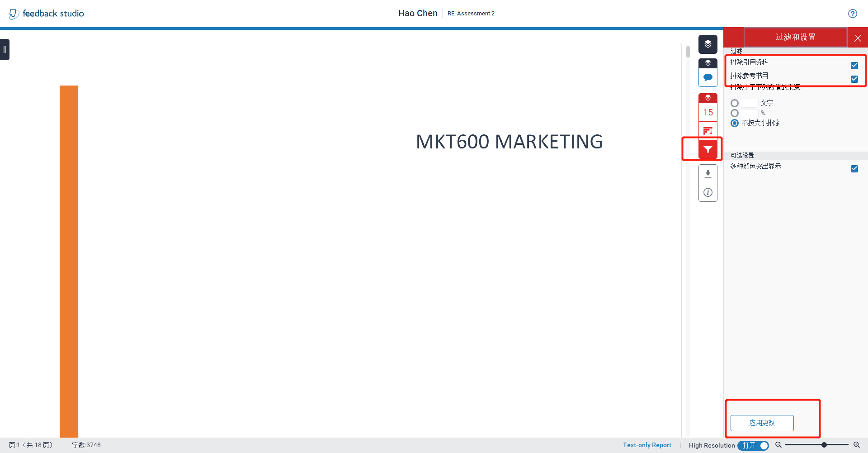Toggle the 多种颜色突出显示 checkbox
The height and width of the screenshot is (453, 868).
tap(854, 169)
